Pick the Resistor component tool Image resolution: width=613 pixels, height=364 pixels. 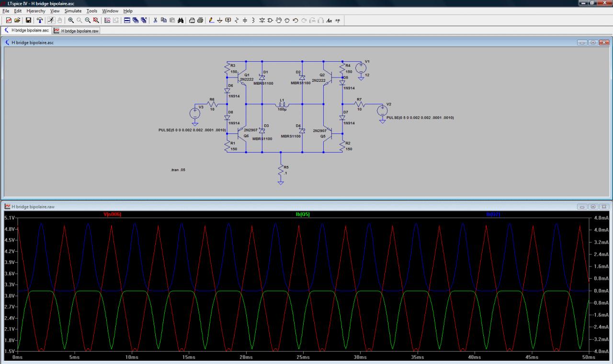pos(237,20)
